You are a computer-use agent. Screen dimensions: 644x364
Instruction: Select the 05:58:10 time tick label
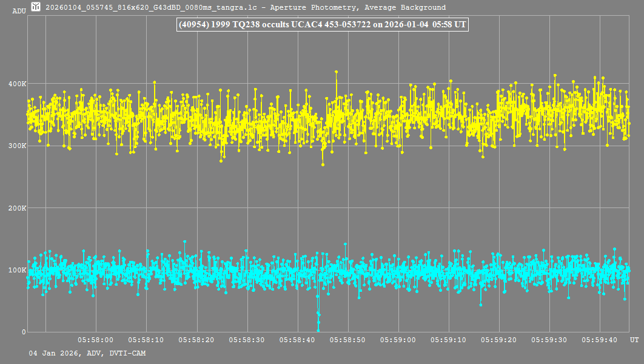[146, 340]
